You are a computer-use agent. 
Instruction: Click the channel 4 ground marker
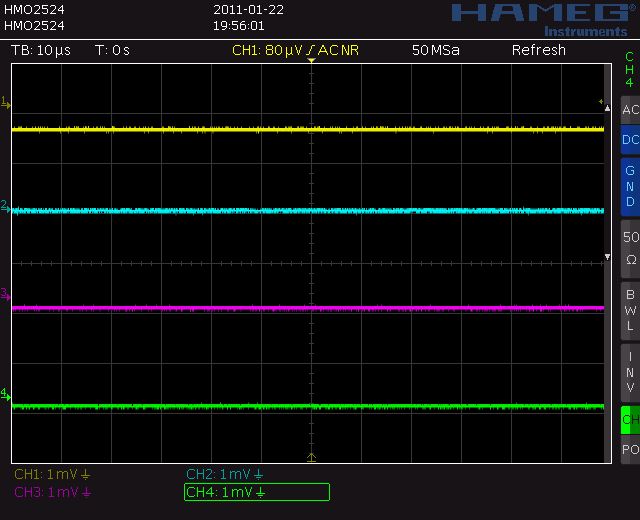pyautogui.click(x=5, y=393)
